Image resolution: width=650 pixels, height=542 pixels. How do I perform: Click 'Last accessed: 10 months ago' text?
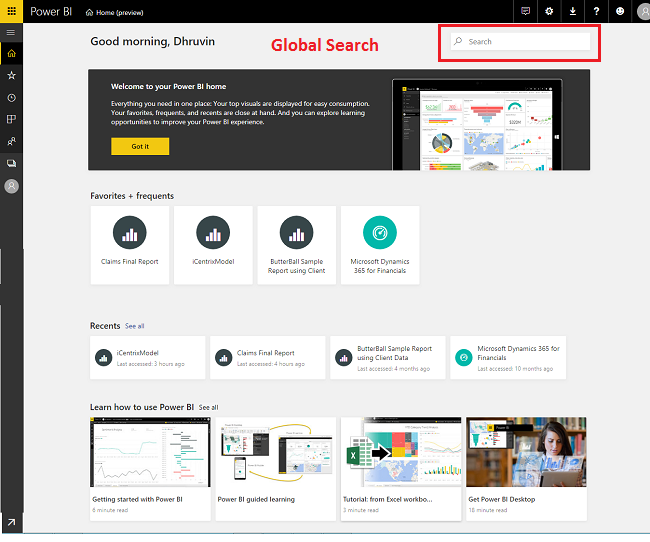515,369
